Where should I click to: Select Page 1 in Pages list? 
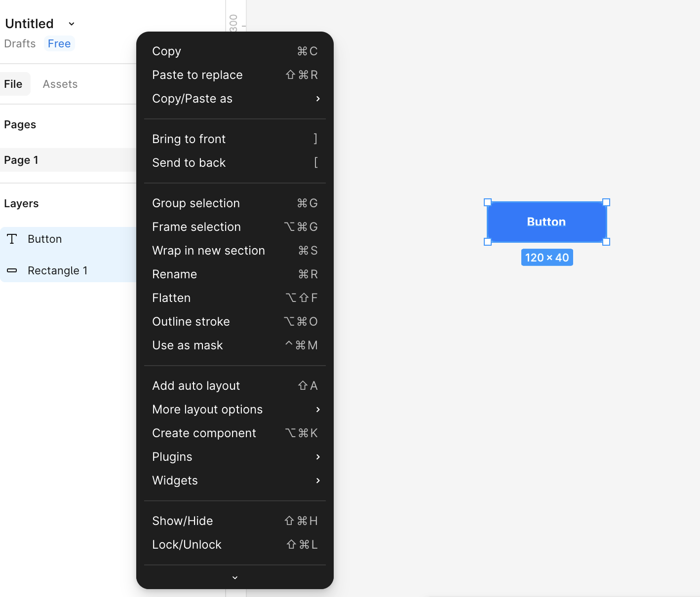point(21,160)
